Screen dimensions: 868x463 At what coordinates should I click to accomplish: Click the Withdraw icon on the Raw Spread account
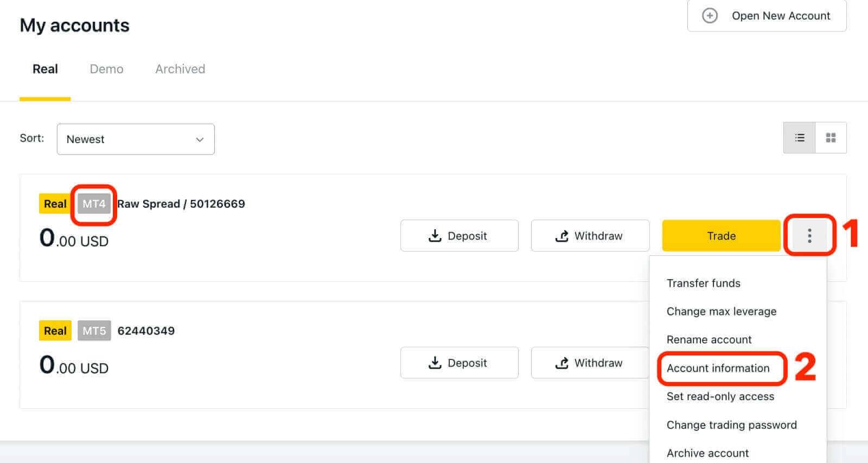click(x=563, y=235)
